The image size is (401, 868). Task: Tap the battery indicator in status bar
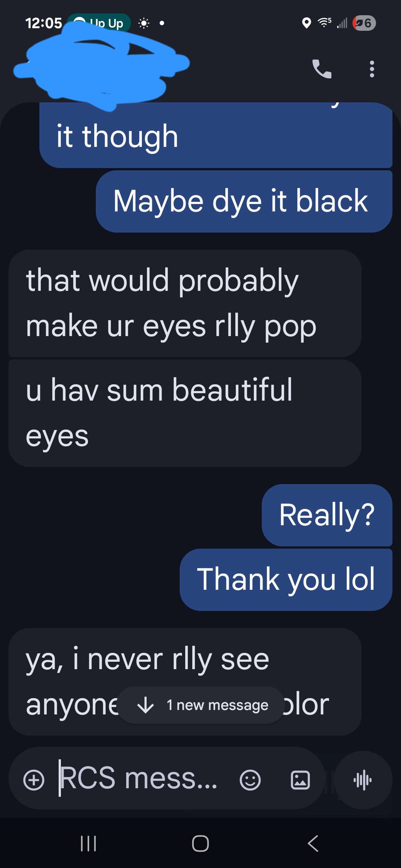364,23
